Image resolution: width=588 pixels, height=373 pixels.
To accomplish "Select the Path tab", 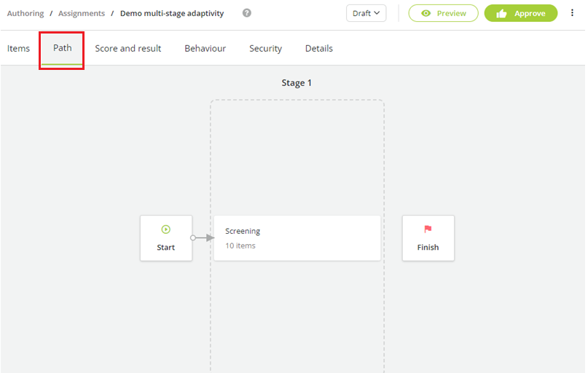I will (x=62, y=48).
